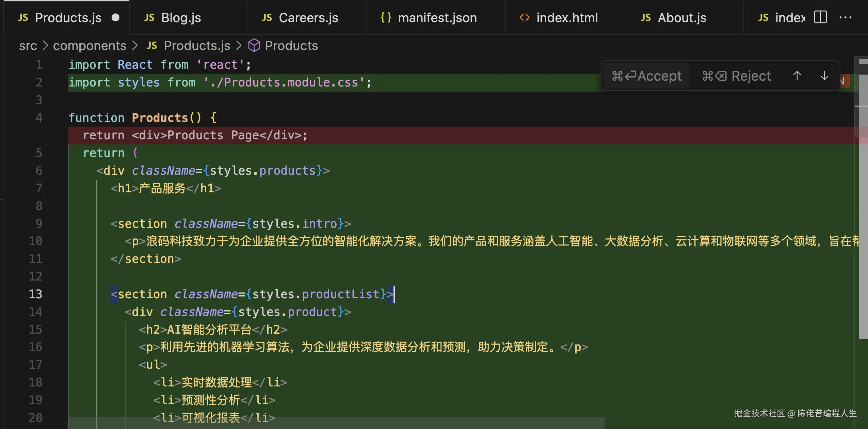Click the JS icon on Blog.js tab
Screen dimensions: 868x429
pyautogui.click(x=149, y=17)
